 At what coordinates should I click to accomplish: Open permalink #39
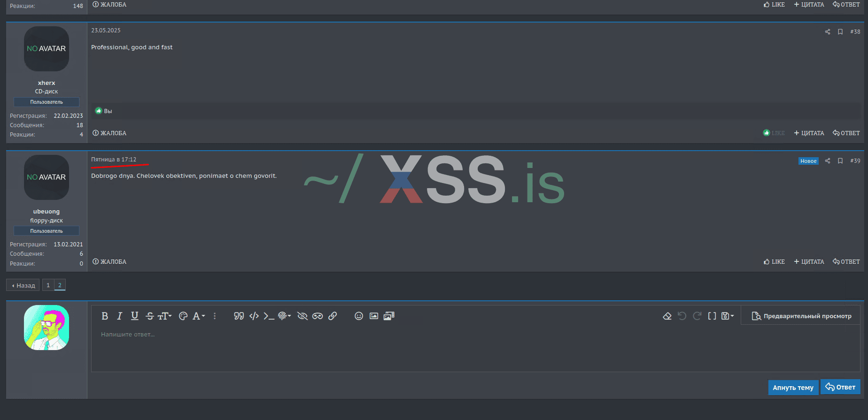855,161
